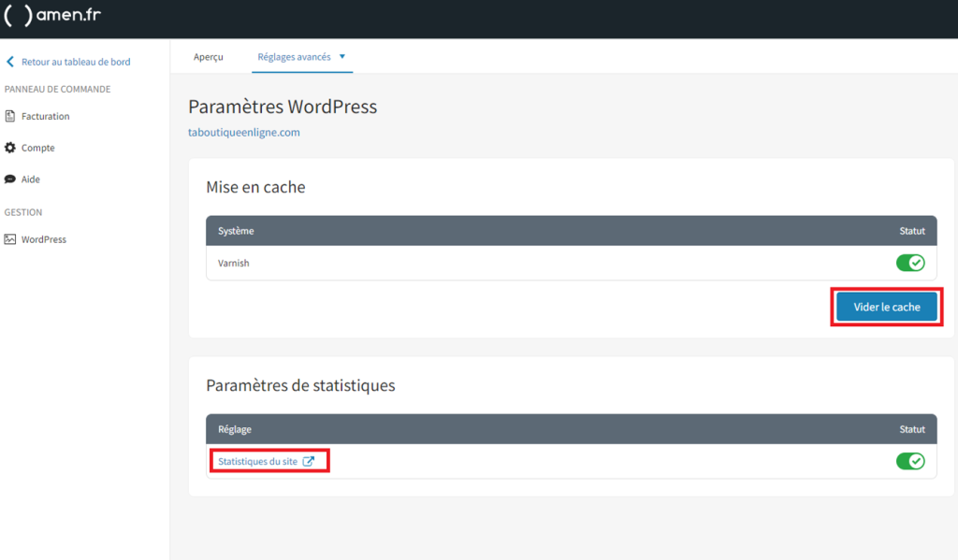Open the taboutiqueenligne.com domain link

point(243,133)
